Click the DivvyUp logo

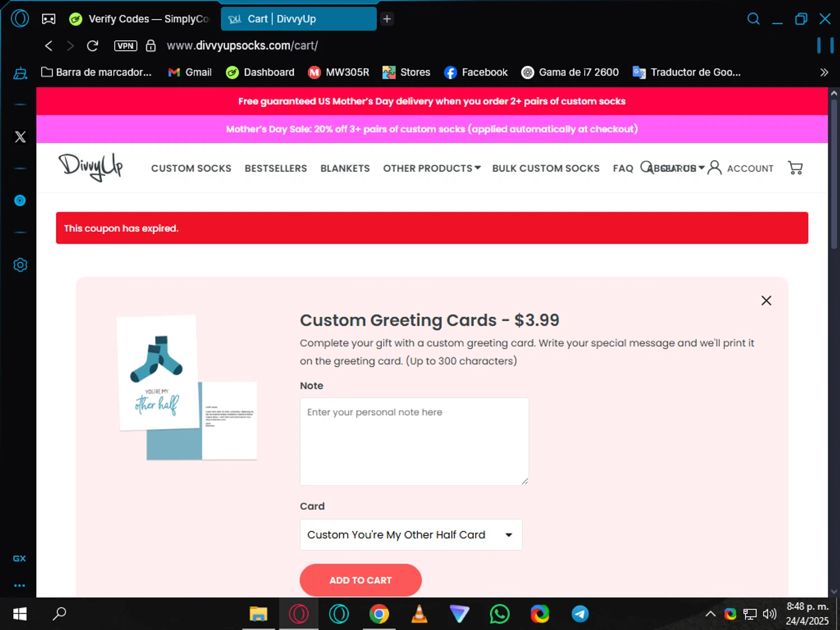(x=91, y=167)
